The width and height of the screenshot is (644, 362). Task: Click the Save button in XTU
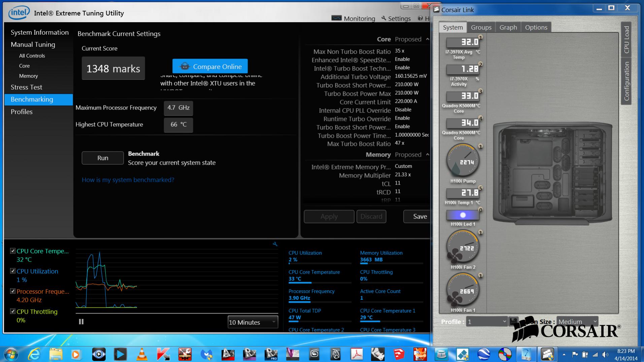pos(417,217)
